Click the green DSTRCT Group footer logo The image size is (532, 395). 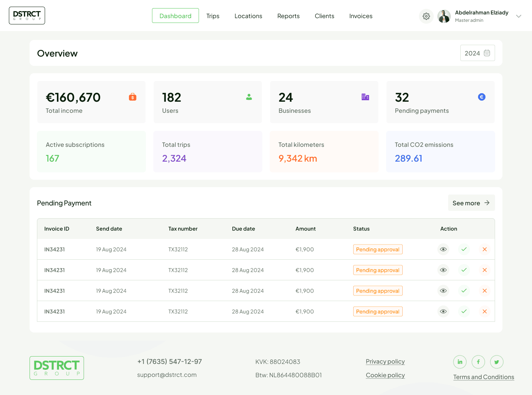click(57, 368)
